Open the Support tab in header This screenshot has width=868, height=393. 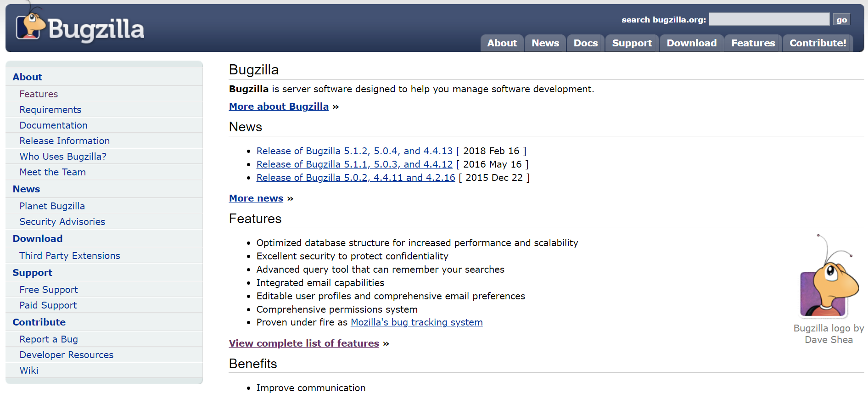[x=632, y=43]
